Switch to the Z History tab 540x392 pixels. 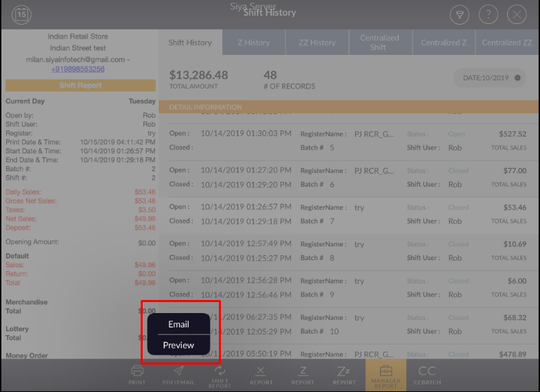[254, 43]
